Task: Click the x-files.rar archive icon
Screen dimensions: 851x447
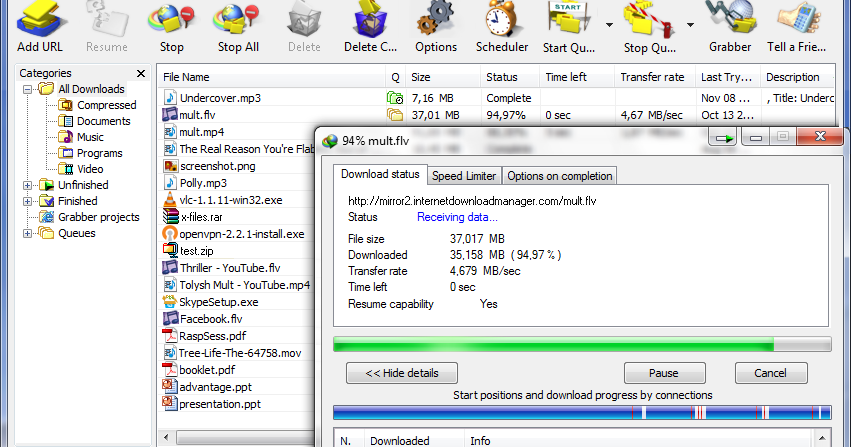Action: (170, 217)
